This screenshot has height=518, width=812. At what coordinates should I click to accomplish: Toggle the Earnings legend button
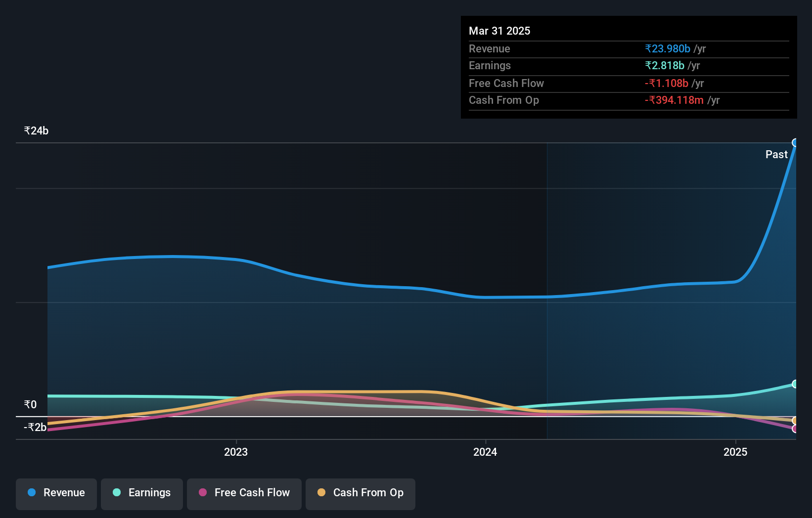point(142,494)
